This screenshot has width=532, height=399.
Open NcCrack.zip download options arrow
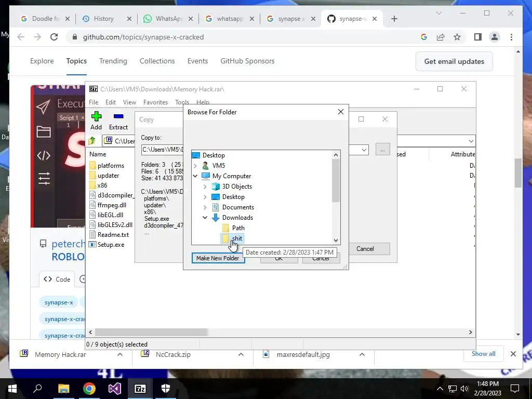click(241, 354)
